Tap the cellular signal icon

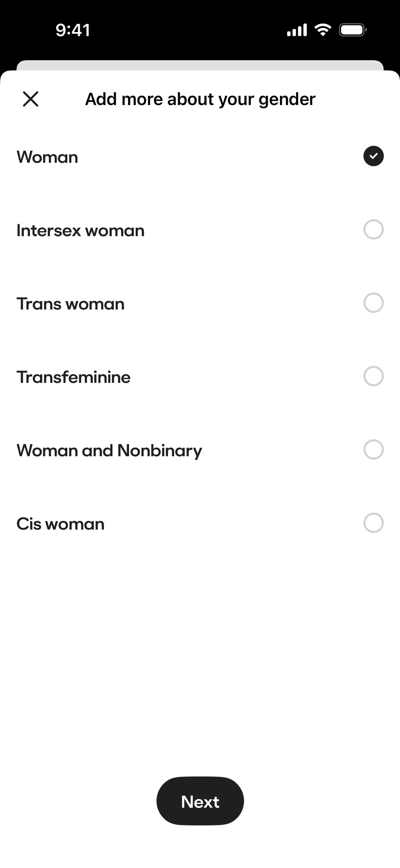point(297,30)
